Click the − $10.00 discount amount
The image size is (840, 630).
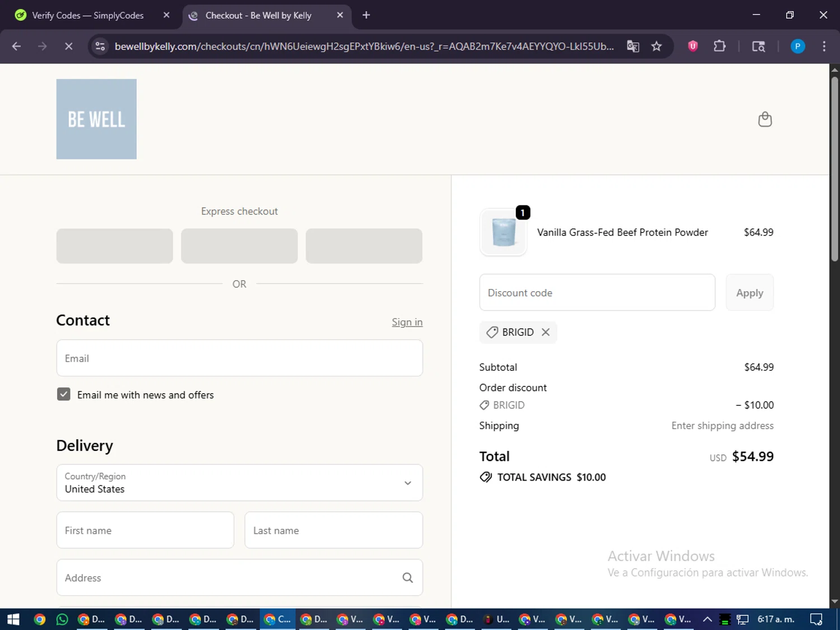tap(754, 405)
